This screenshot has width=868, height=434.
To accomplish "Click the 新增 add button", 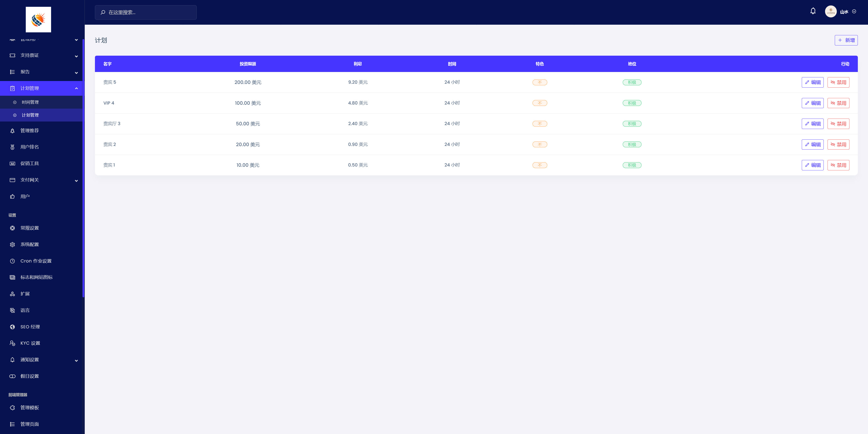I will [x=846, y=40].
